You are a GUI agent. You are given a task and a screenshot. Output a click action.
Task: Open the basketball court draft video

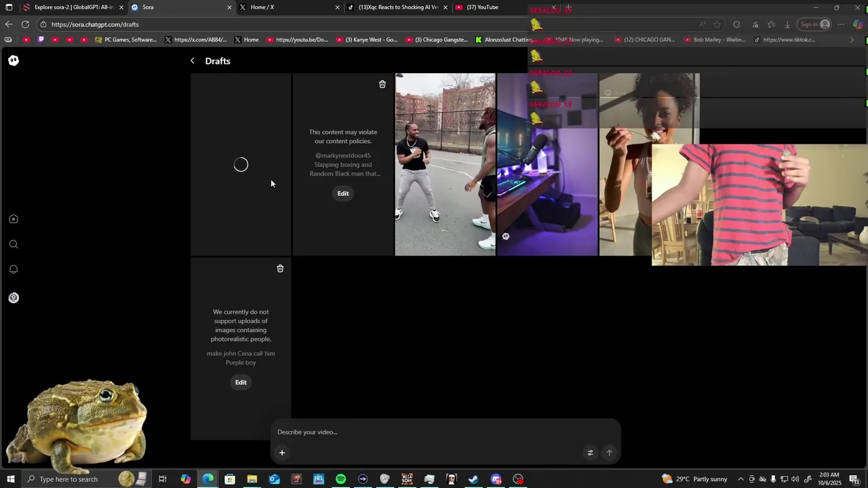446,165
